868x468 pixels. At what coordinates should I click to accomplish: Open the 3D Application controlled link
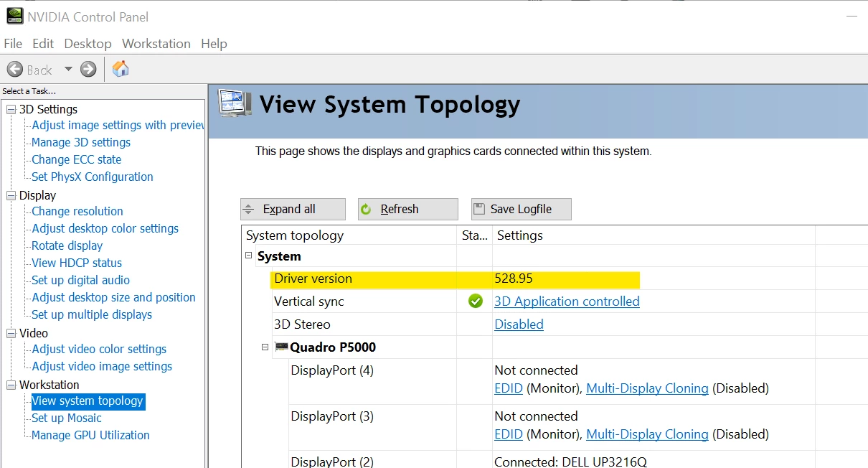[567, 301]
